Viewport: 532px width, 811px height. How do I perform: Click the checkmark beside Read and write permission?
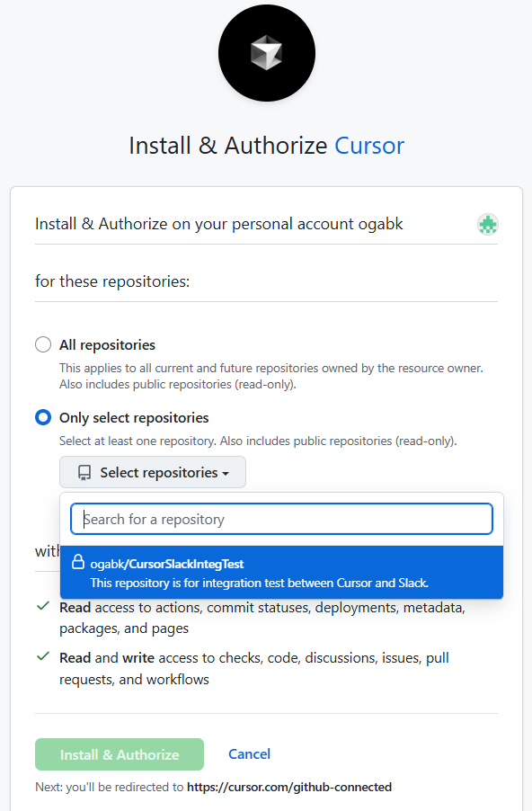point(41,657)
